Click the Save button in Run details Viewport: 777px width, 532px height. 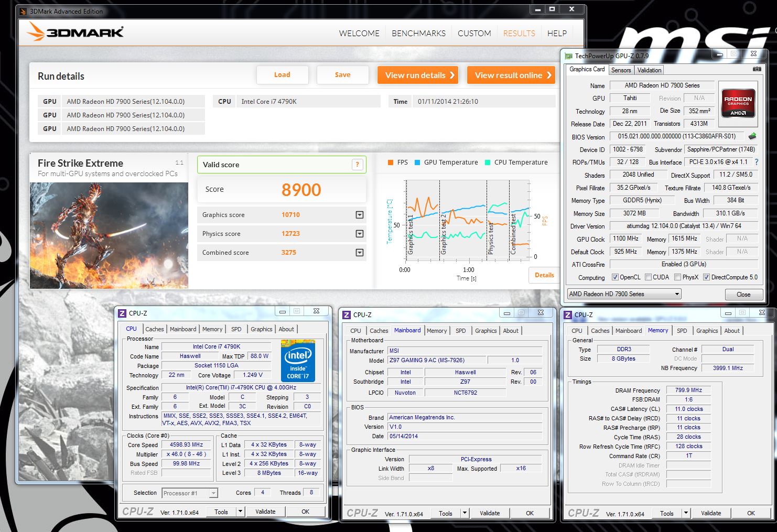343,75
